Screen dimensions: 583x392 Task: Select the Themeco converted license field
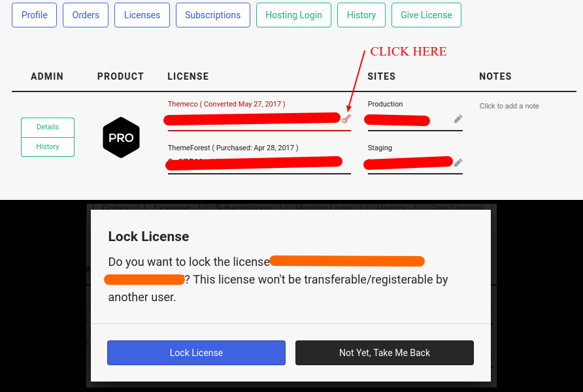tap(252, 119)
